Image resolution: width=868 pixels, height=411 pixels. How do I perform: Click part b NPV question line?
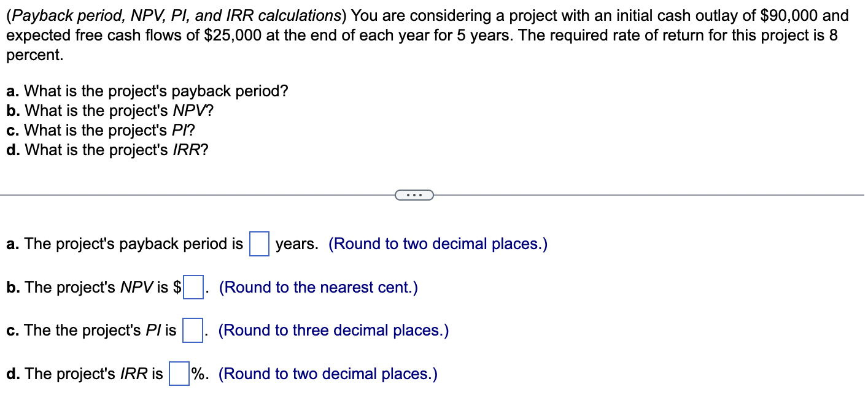click(x=109, y=110)
